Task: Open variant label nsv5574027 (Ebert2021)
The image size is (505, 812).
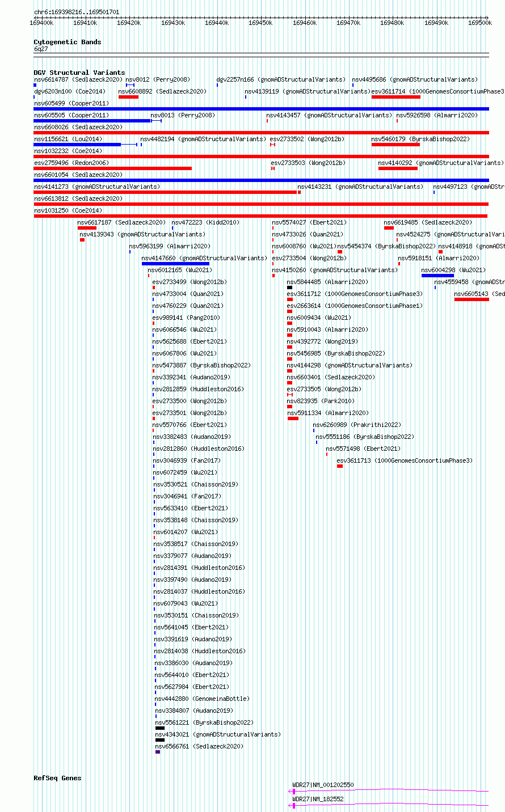Action: pyautogui.click(x=309, y=223)
